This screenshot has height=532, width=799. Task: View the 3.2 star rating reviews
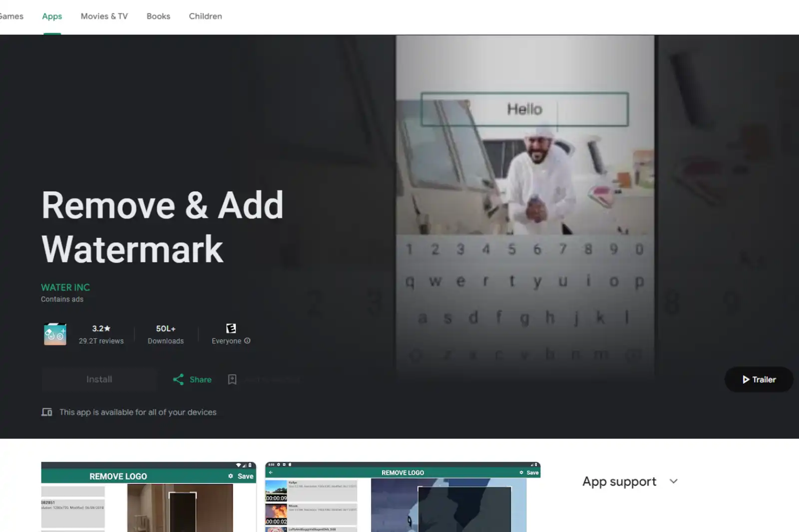tap(101, 334)
